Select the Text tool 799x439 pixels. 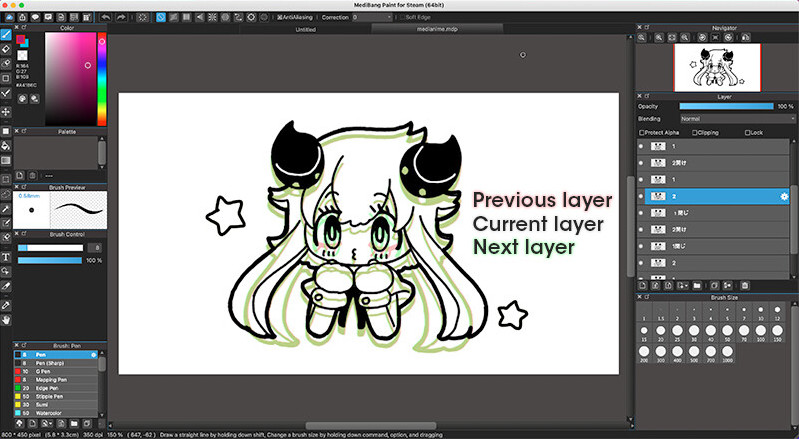coord(6,256)
